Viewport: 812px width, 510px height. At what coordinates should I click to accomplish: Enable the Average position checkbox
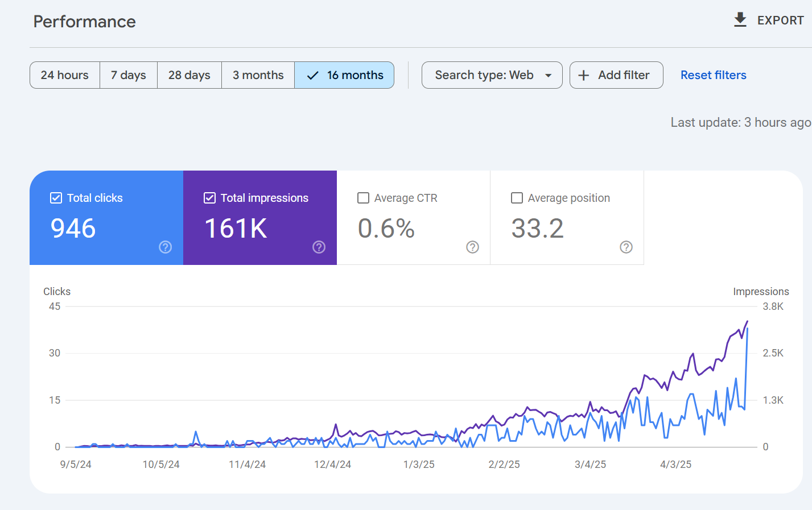(x=517, y=198)
